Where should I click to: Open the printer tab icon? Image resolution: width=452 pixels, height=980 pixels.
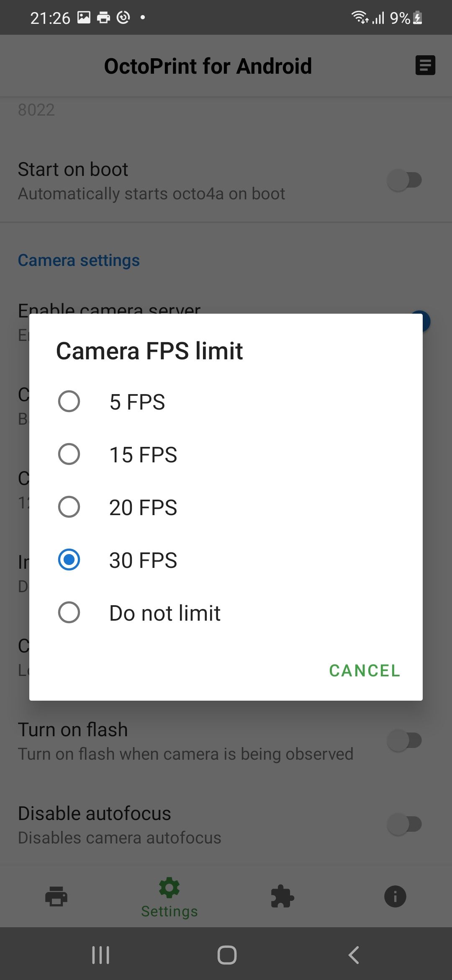(56, 897)
